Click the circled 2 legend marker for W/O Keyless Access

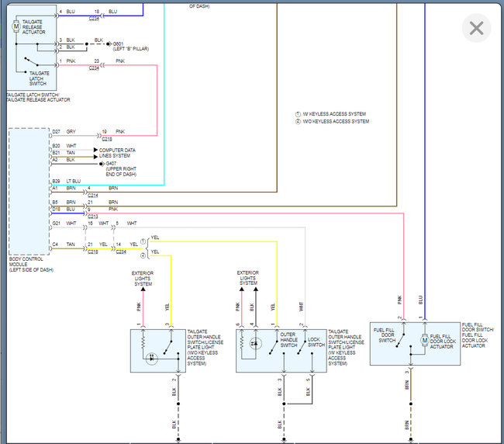pyautogui.click(x=298, y=121)
